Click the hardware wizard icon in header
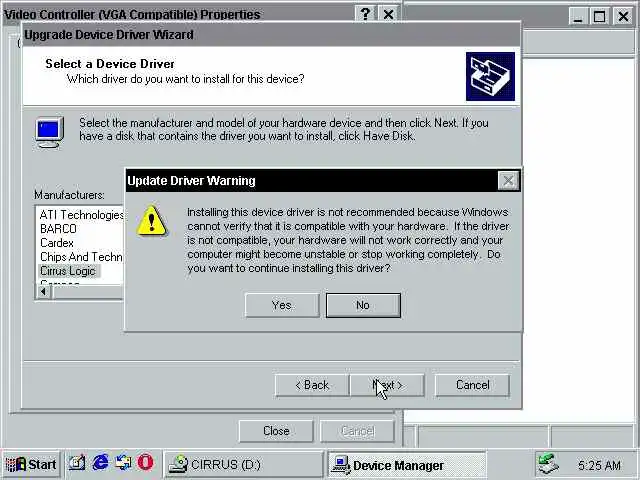 [x=490, y=76]
